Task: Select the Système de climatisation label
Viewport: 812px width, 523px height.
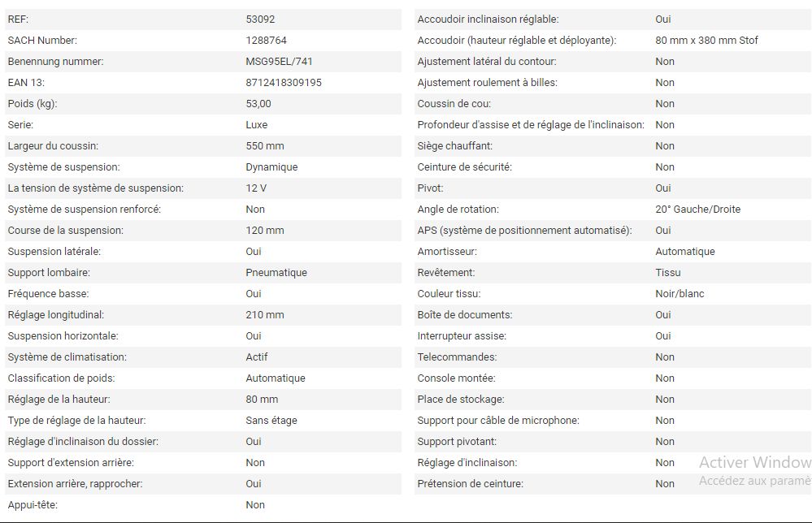Action: coord(67,357)
